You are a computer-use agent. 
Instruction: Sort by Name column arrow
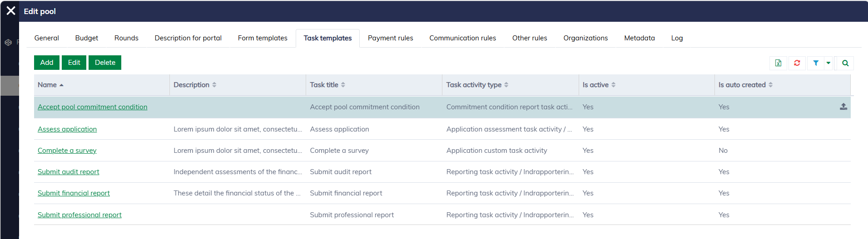coord(61,85)
